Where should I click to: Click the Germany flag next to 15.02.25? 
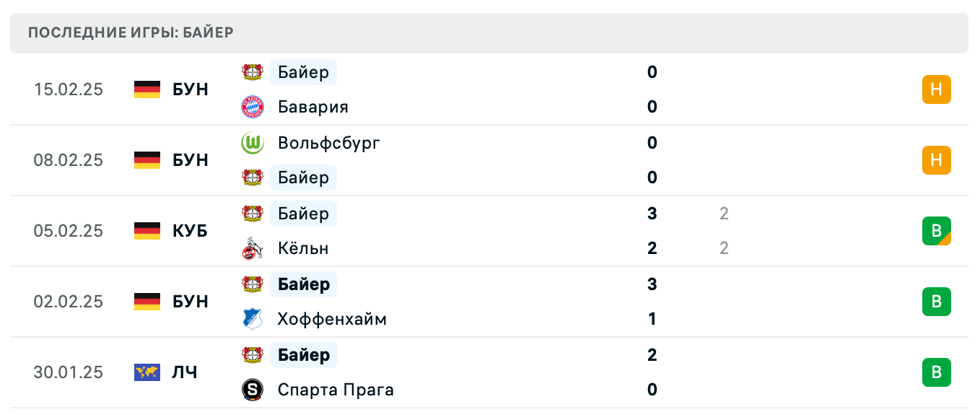pyautogui.click(x=146, y=89)
